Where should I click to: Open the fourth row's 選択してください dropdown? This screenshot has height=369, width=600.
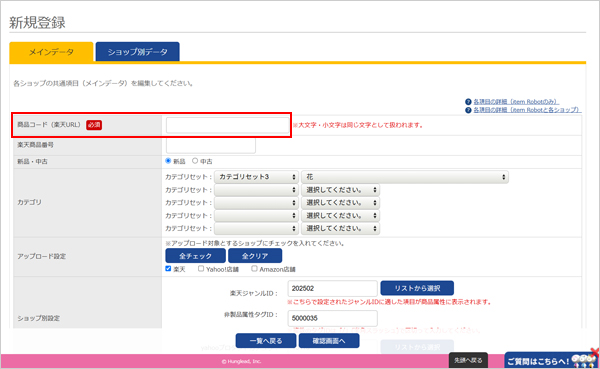click(x=340, y=216)
